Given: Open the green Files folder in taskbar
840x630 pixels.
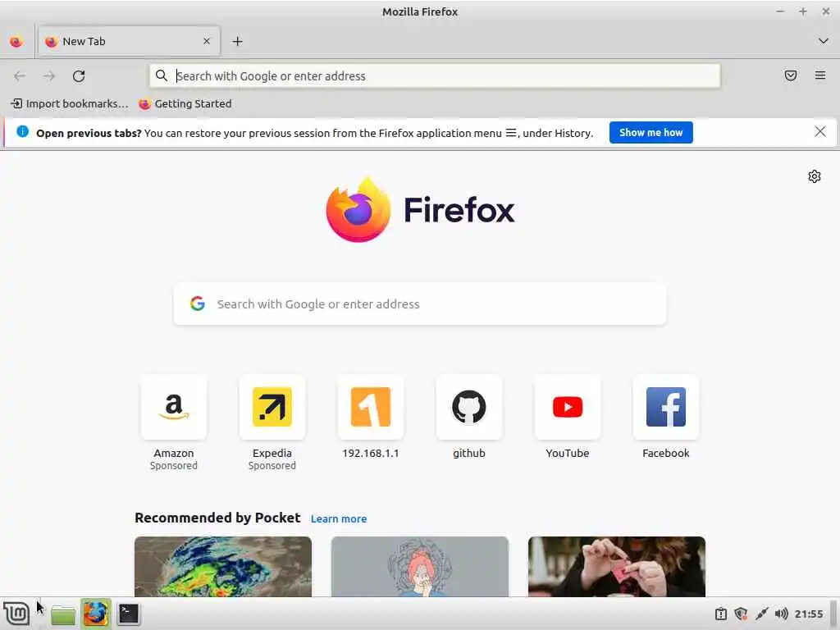Looking at the screenshot, I should [x=63, y=614].
